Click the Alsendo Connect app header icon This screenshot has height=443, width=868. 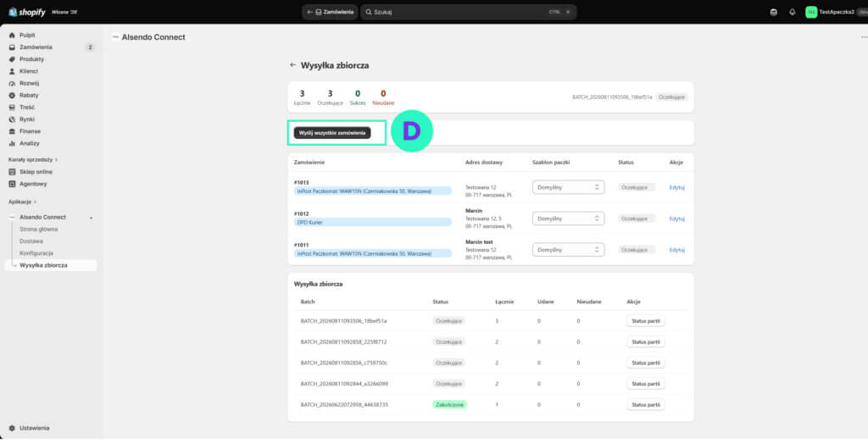(x=115, y=37)
